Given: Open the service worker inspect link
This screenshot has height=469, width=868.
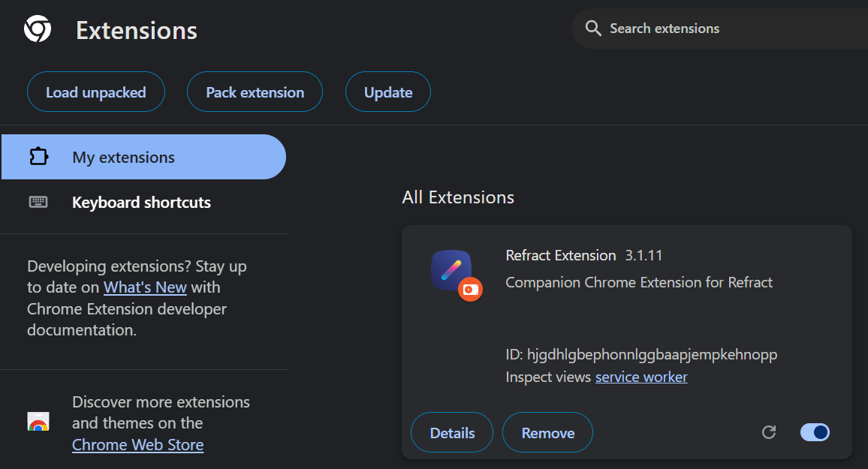Looking at the screenshot, I should click(641, 377).
